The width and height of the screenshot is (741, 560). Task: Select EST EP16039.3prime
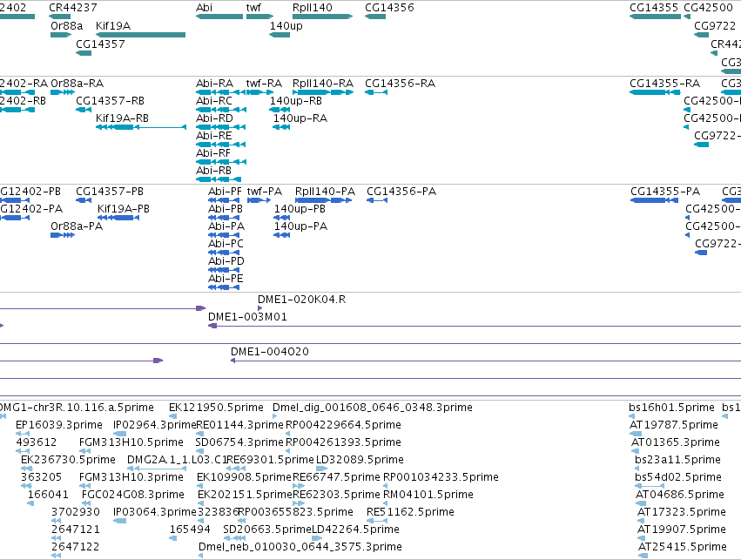pos(23,434)
